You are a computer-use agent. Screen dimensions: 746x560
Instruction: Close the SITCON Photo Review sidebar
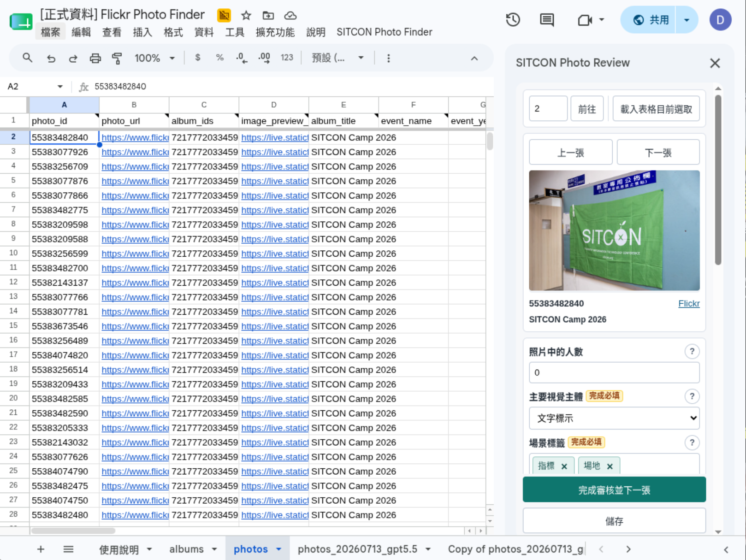(x=715, y=63)
